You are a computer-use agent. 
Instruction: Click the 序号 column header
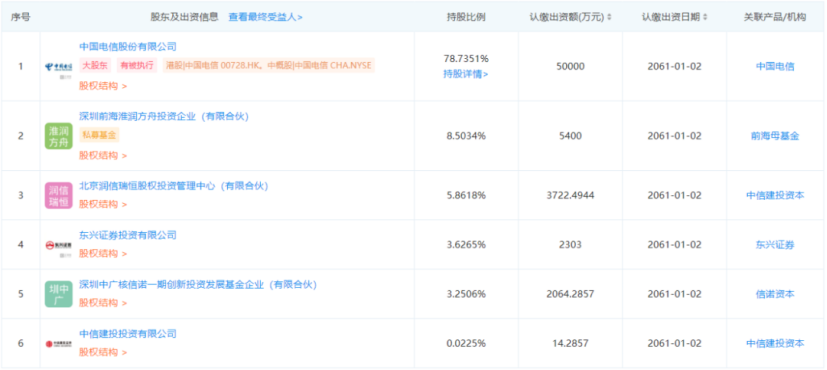(21, 17)
